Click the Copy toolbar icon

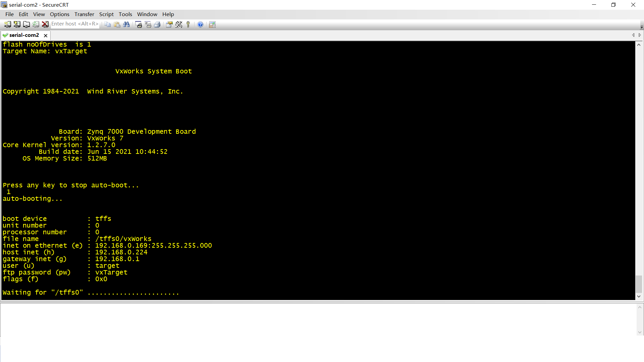pyautogui.click(x=108, y=24)
